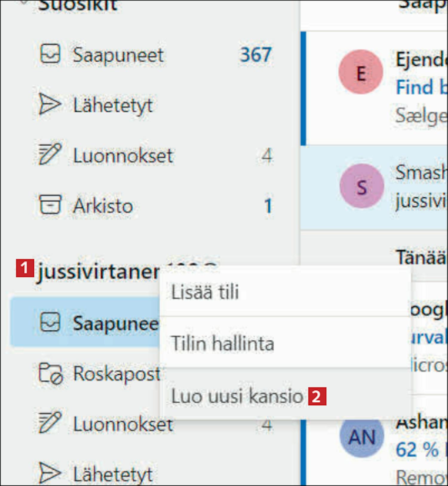Open the Roskaposti folder

point(116,374)
